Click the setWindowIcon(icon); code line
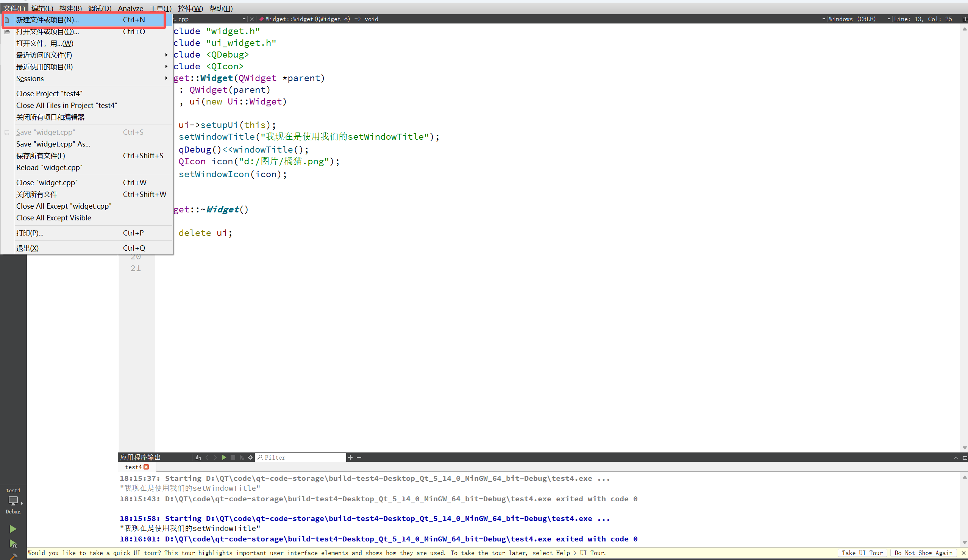The width and height of the screenshot is (968, 560). click(x=233, y=175)
